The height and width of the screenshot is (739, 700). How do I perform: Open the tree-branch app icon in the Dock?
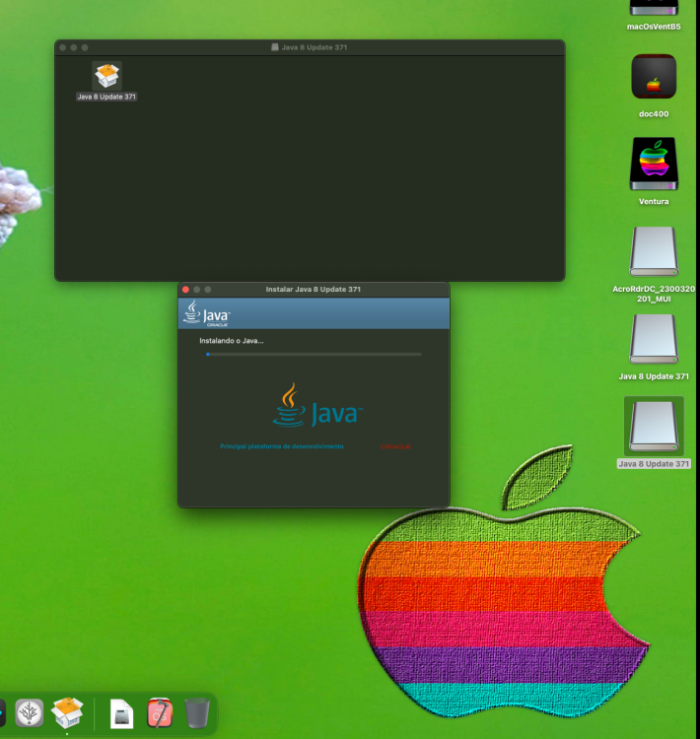click(x=30, y=712)
